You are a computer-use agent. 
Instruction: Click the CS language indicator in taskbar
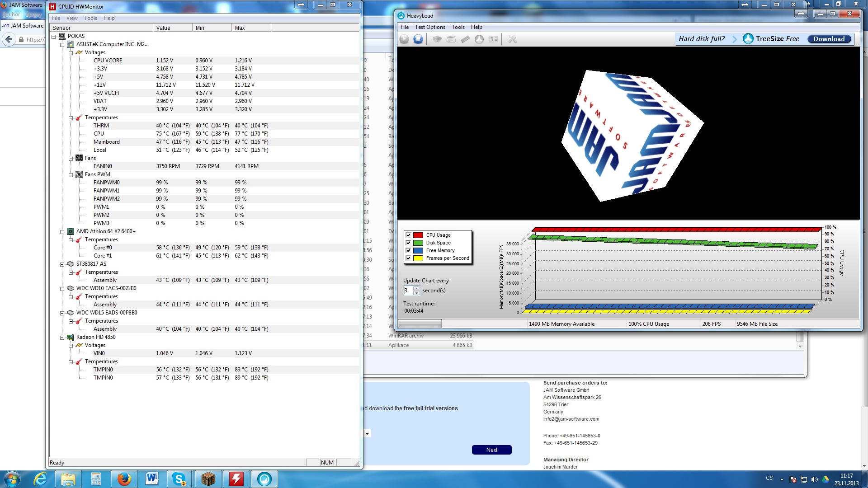coord(769,478)
